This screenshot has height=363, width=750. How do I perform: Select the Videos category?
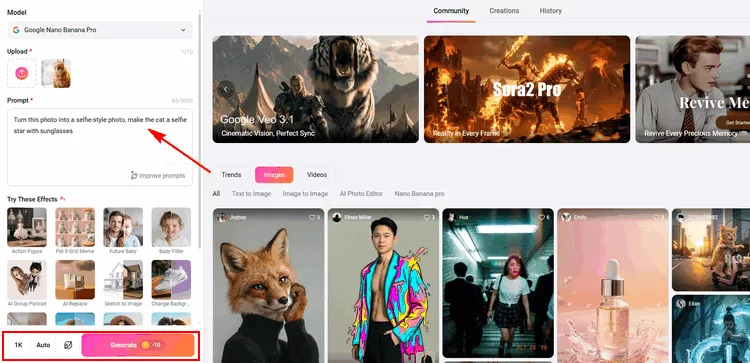317,175
